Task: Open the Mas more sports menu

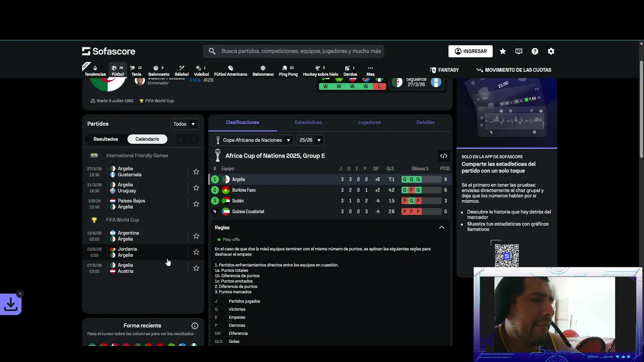Action: pyautogui.click(x=370, y=71)
